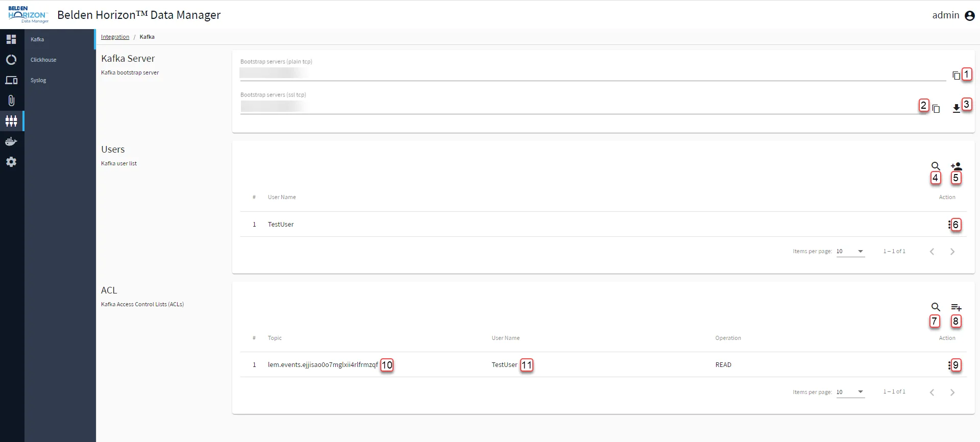Click TestUser in the ACL table

pos(504,365)
